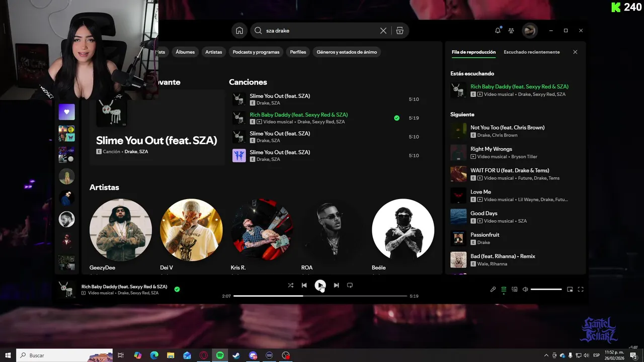Go to Spotify home via house icon
The height and width of the screenshot is (362, 644).
239,31
